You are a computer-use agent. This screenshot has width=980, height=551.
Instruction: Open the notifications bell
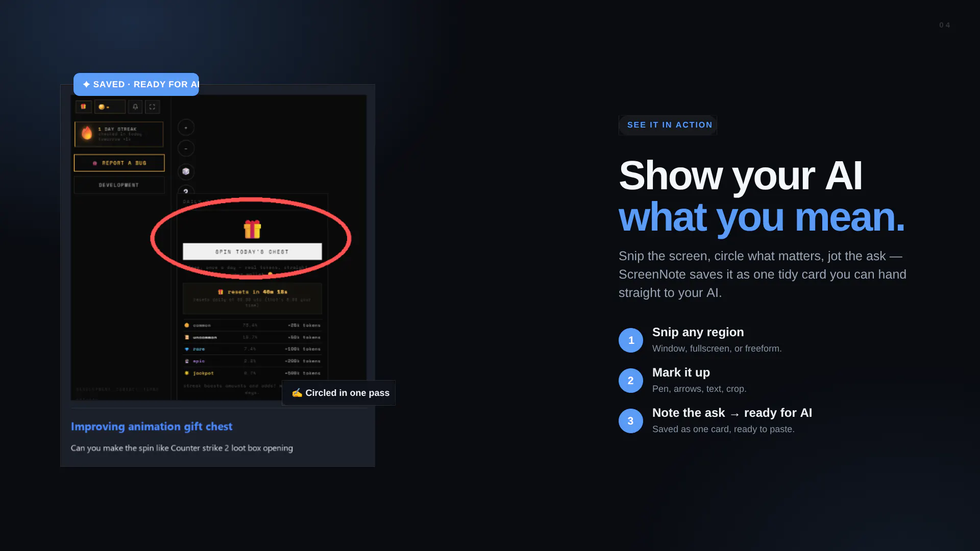point(135,107)
